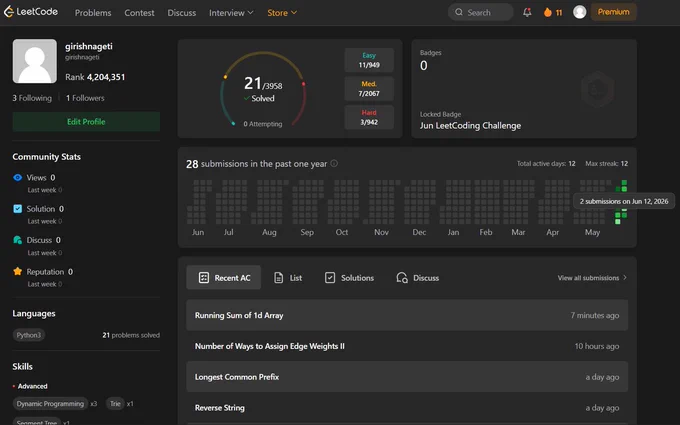Viewport: 680px width, 425px height.
Task: Click the Solution checkmark icon
Action: coord(17,209)
